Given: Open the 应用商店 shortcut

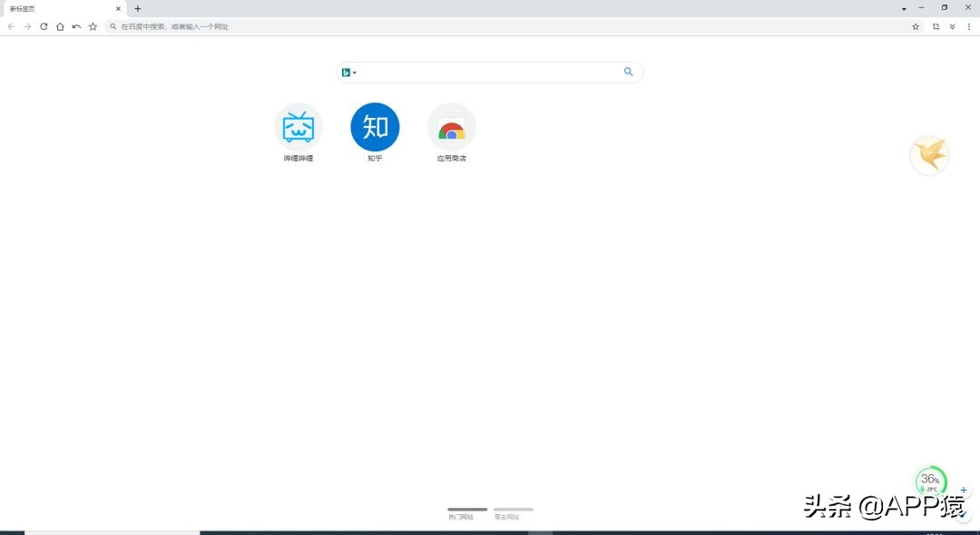Looking at the screenshot, I should [x=451, y=132].
